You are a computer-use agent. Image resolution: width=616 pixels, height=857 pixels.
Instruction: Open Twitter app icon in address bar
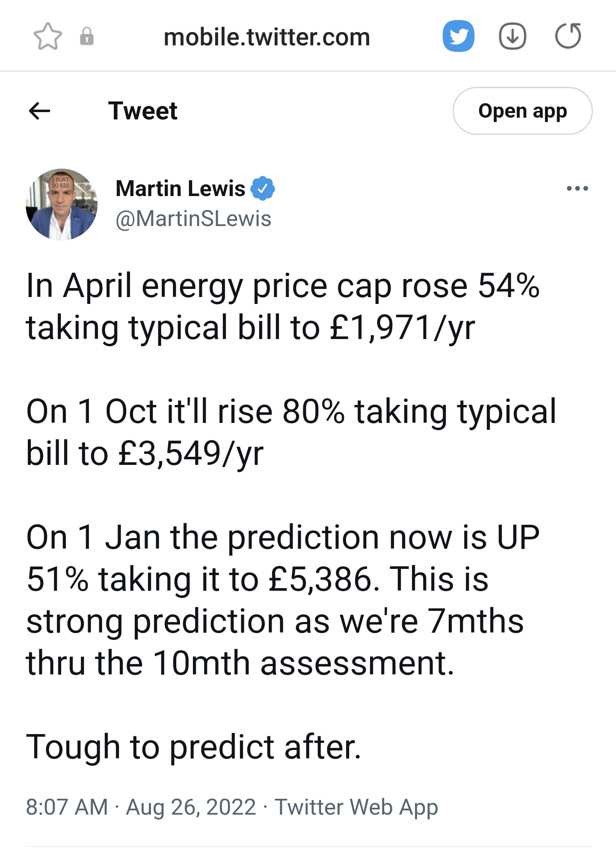[458, 36]
